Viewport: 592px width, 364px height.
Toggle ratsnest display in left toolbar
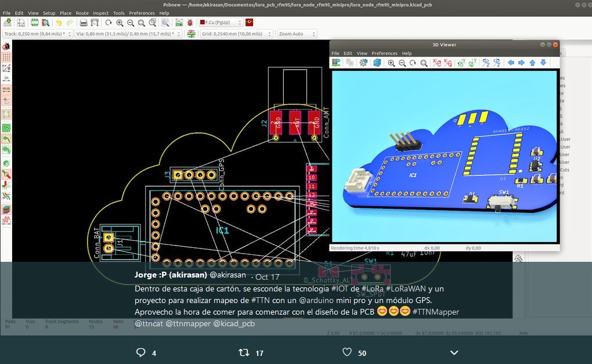point(6,114)
